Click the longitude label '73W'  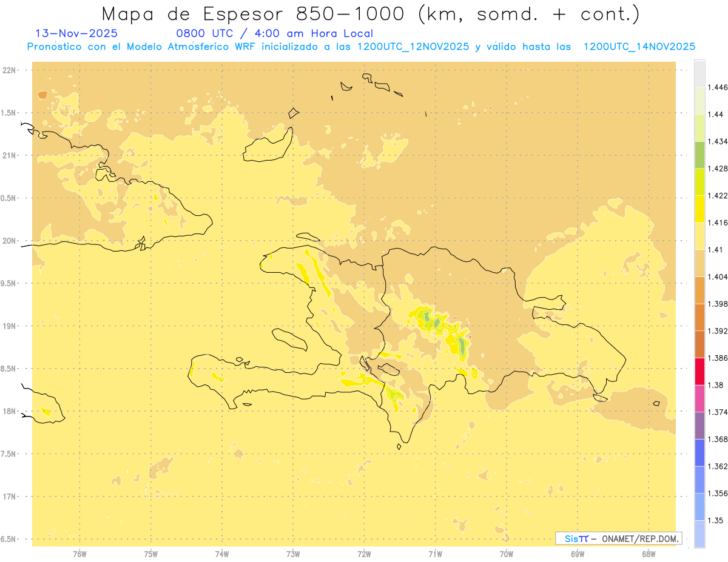tap(293, 554)
